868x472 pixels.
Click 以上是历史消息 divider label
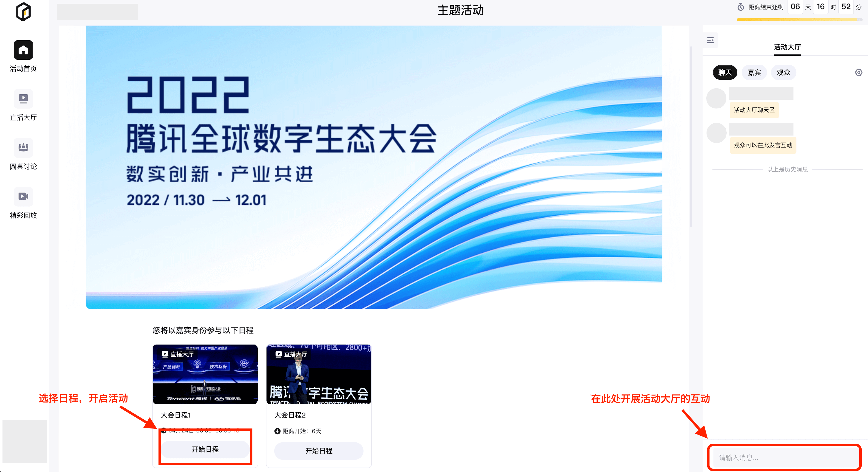pyautogui.click(x=787, y=169)
